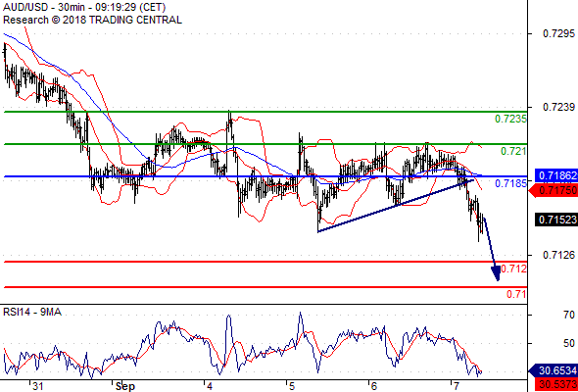Viewport: 578px width, 392px height.
Task: Click the blue 30.6534 RSI value tag
Action: [x=554, y=370]
